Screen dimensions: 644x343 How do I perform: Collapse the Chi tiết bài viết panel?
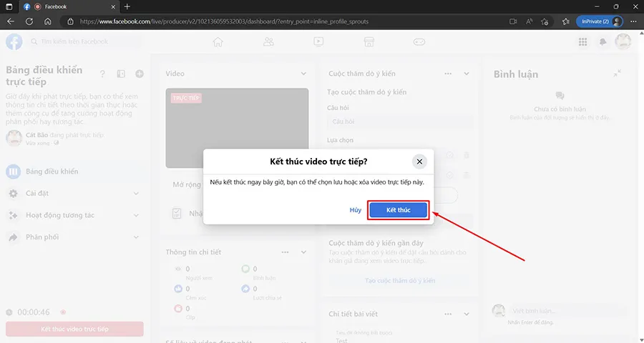(x=467, y=314)
